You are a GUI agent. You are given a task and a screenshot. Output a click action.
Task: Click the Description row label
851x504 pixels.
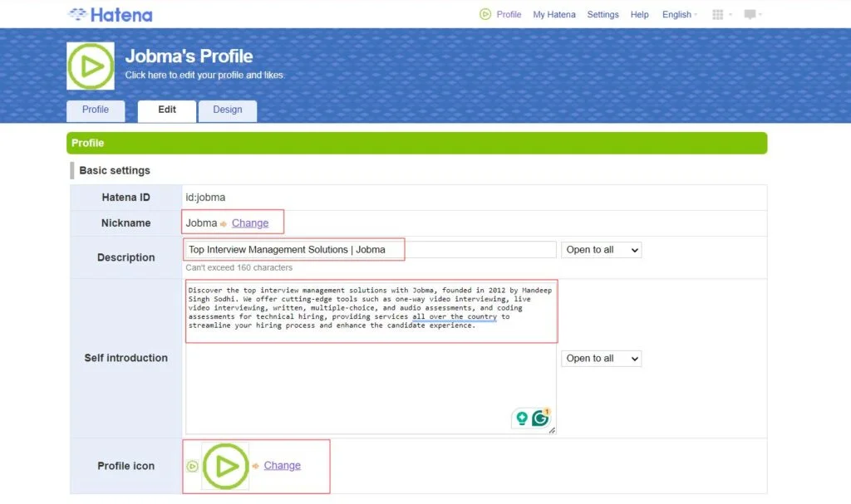point(126,257)
